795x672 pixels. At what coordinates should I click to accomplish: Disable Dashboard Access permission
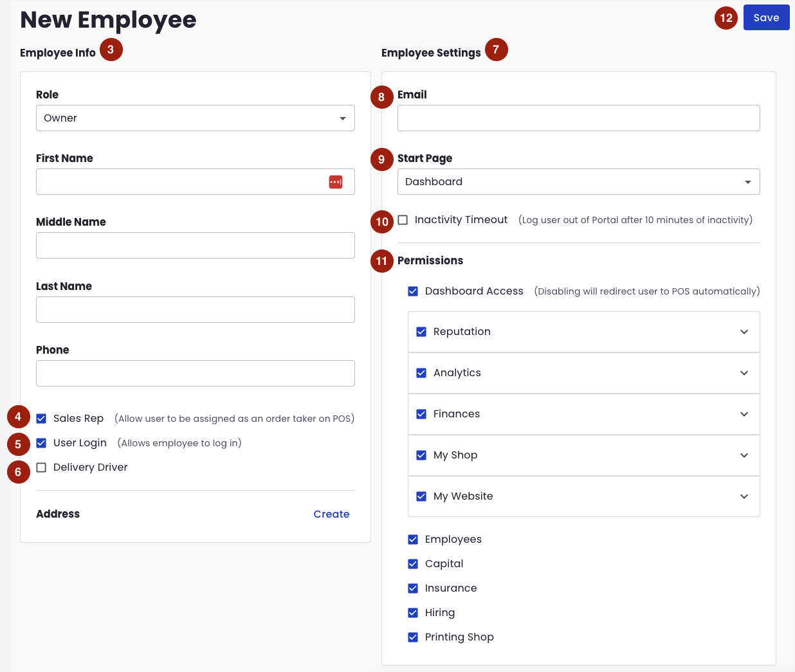click(413, 291)
